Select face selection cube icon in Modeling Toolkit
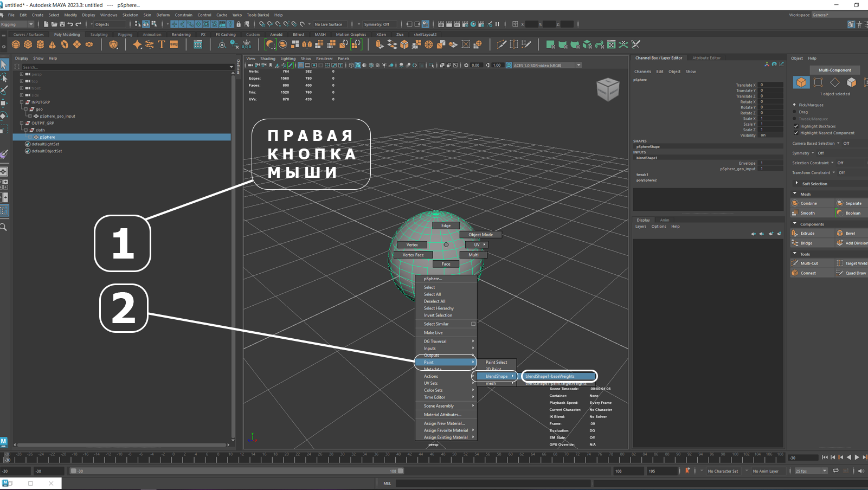 pyautogui.click(x=852, y=82)
